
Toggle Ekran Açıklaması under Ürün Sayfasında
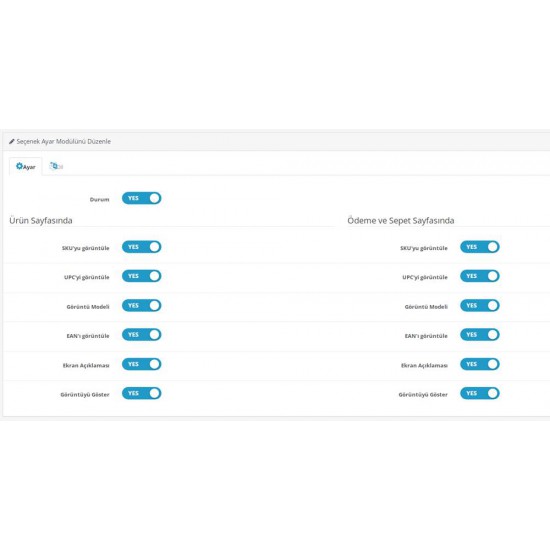[x=141, y=364]
